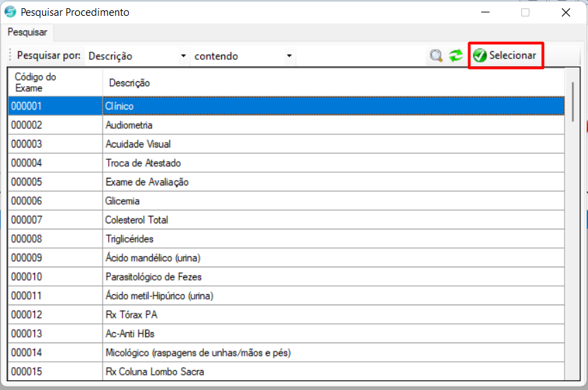
Task: Click the search text input field
Action: tap(360, 56)
